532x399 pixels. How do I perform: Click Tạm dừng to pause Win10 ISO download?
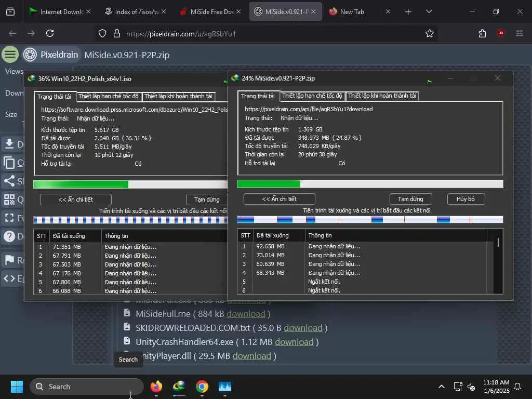[207, 199]
